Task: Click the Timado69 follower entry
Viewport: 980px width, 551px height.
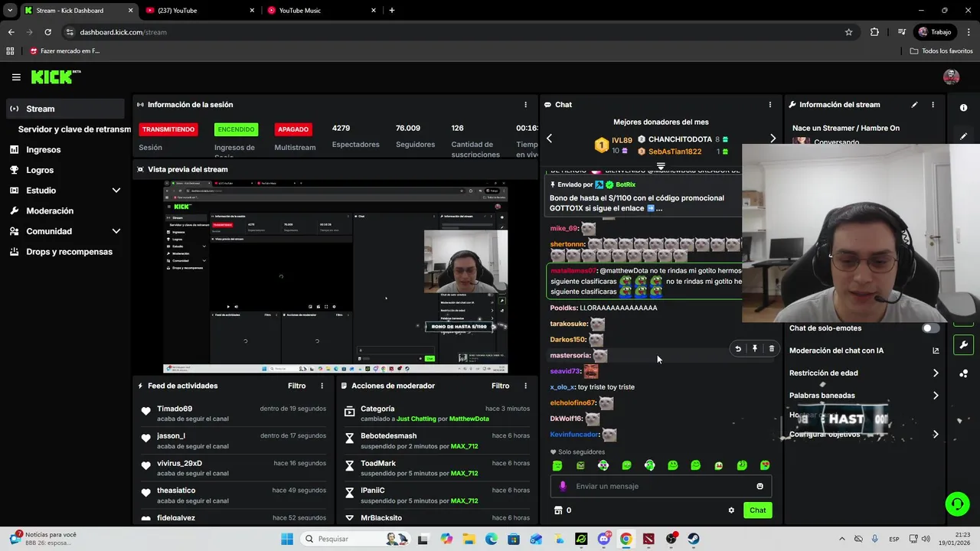Action: [x=234, y=413]
